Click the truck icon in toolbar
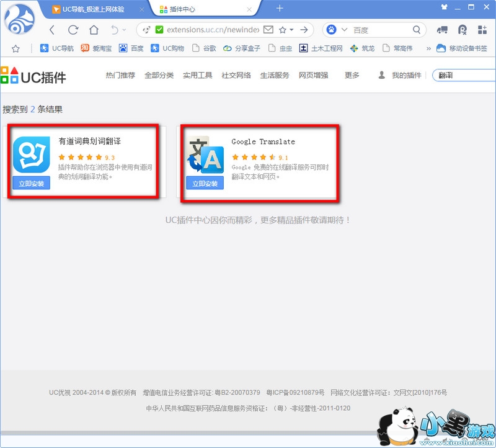 tap(442, 30)
